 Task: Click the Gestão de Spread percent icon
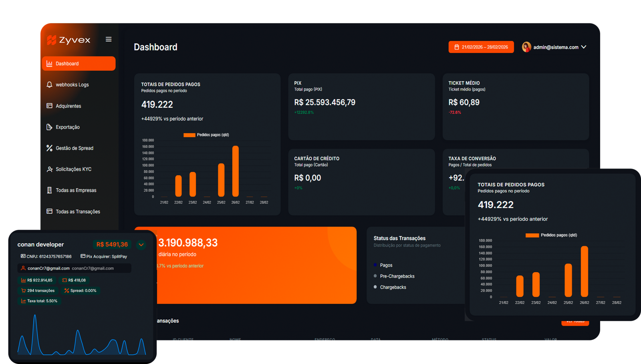49,148
